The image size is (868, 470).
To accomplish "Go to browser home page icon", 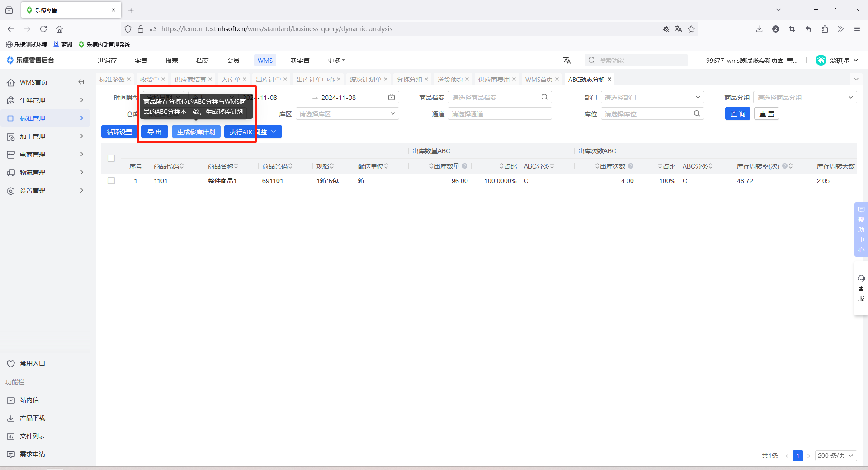I will (59, 29).
